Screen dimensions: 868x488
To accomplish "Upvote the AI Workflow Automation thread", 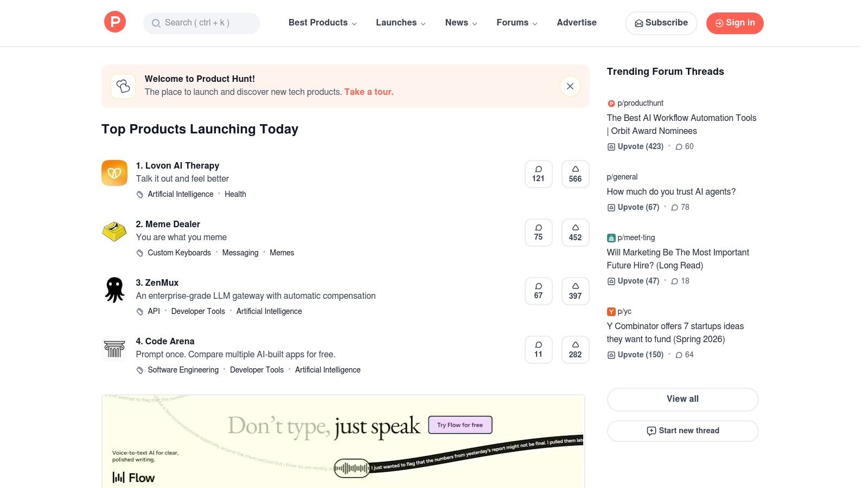I will pos(635,146).
